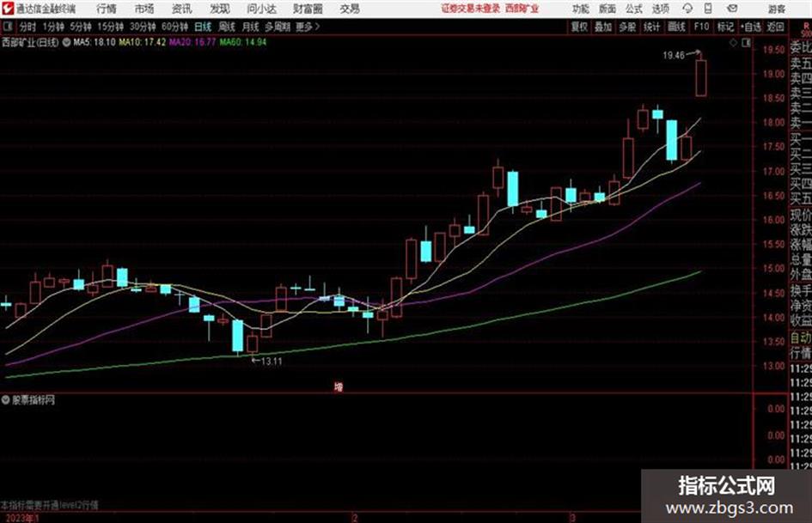Open the 多周期 multi-period view
812x523 pixels.
coord(277,27)
